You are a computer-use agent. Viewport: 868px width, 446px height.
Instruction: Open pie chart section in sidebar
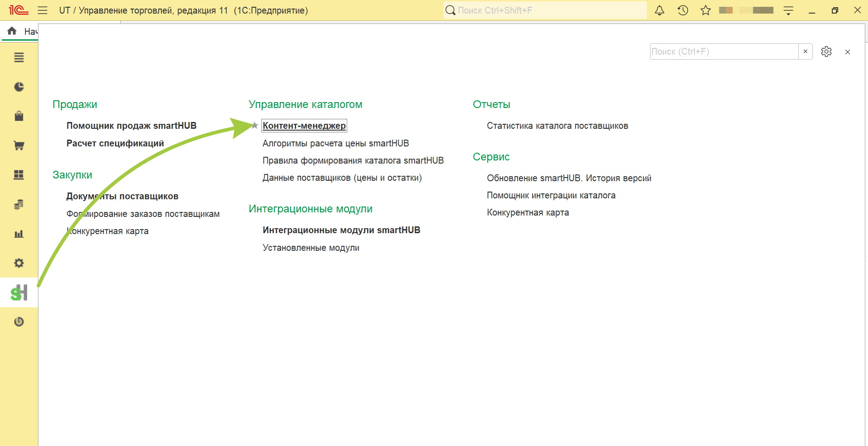click(19, 87)
